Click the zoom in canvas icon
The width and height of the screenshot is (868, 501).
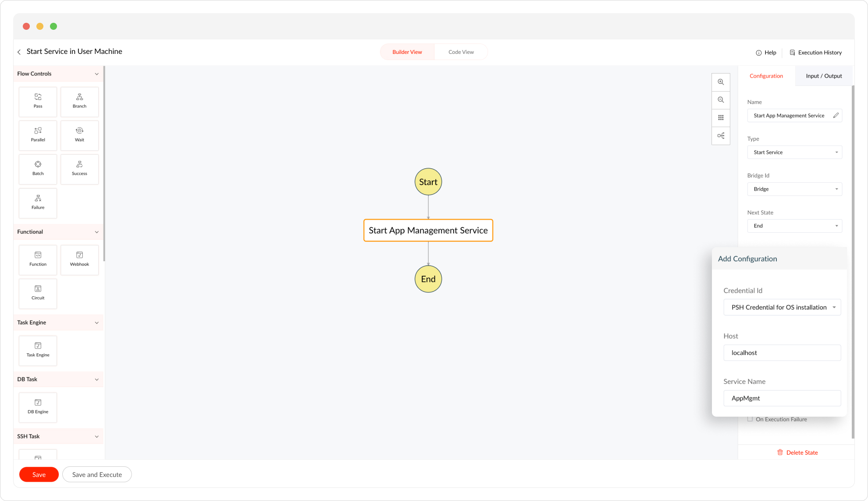click(721, 82)
